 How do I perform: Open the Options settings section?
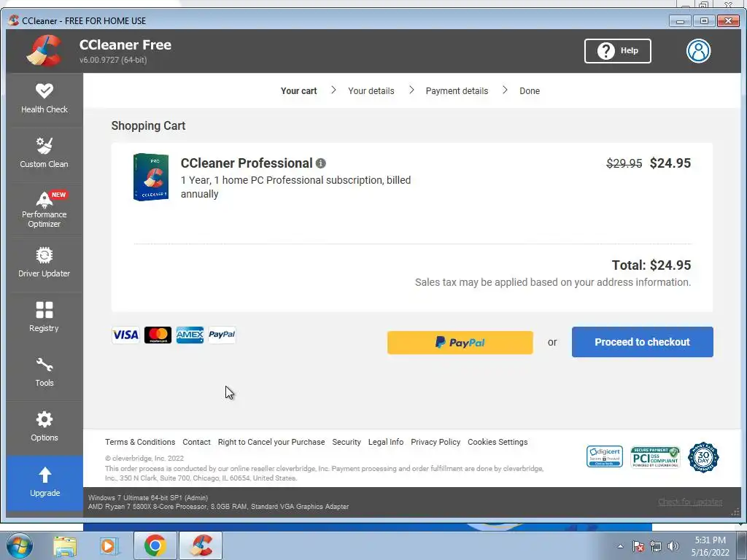click(44, 427)
